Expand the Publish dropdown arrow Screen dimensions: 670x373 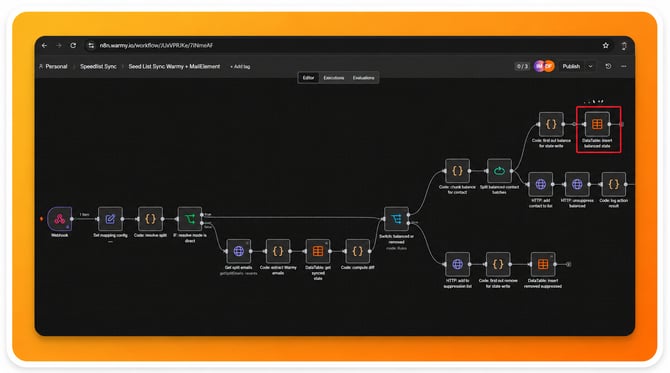point(591,66)
